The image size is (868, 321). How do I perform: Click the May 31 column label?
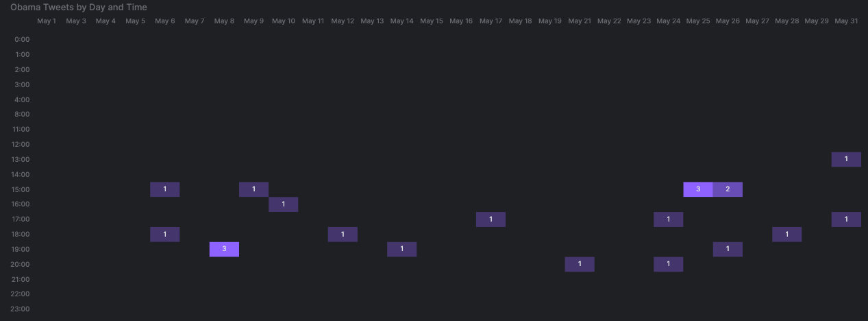846,21
